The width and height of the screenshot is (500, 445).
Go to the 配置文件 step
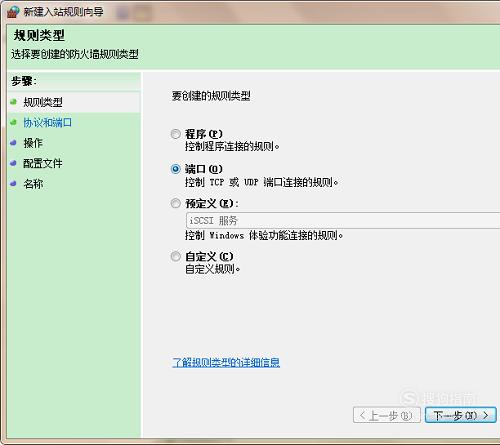[x=43, y=163]
